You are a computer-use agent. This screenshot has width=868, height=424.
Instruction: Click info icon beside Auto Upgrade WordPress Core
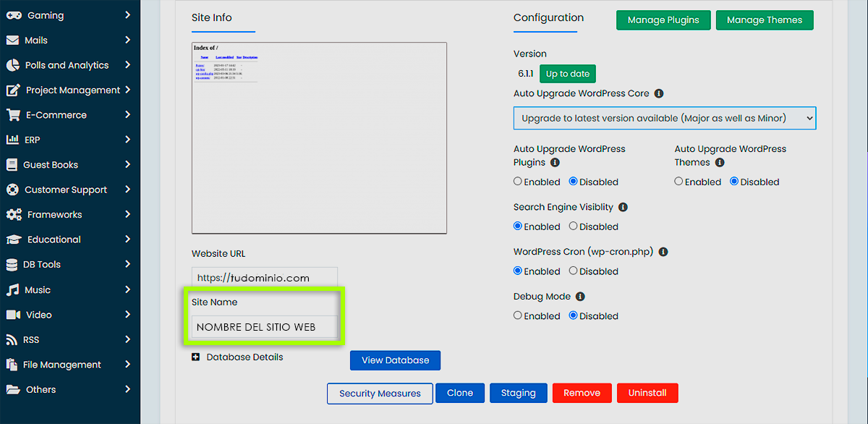click(x=658, y=94)
